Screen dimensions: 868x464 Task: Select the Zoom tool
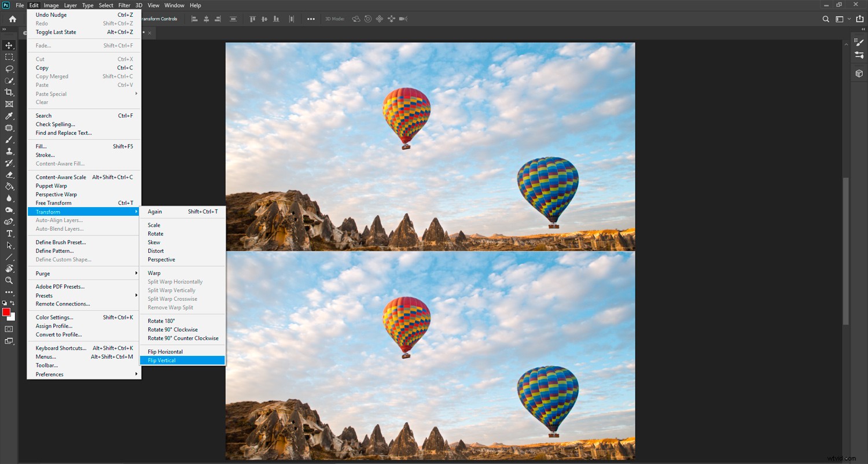9,281
